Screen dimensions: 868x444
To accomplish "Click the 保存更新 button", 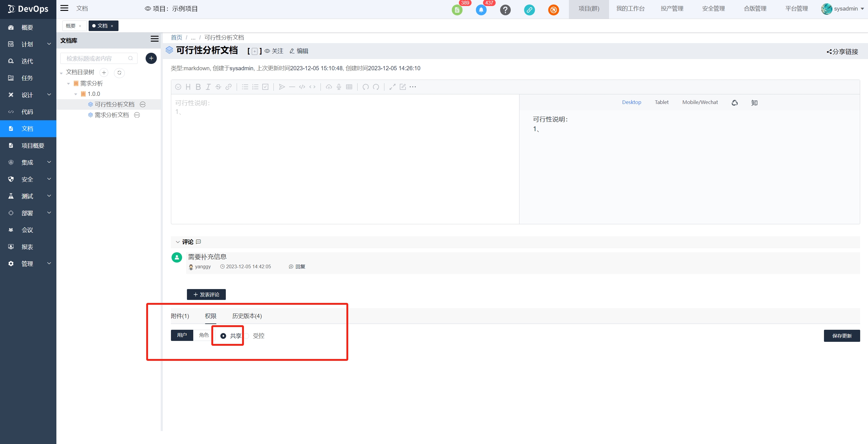I will (841, 336).
